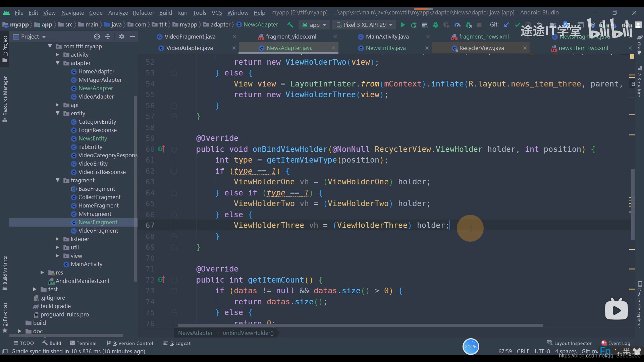Click Collapse All icon in Project panel

(x=108, y=37)
